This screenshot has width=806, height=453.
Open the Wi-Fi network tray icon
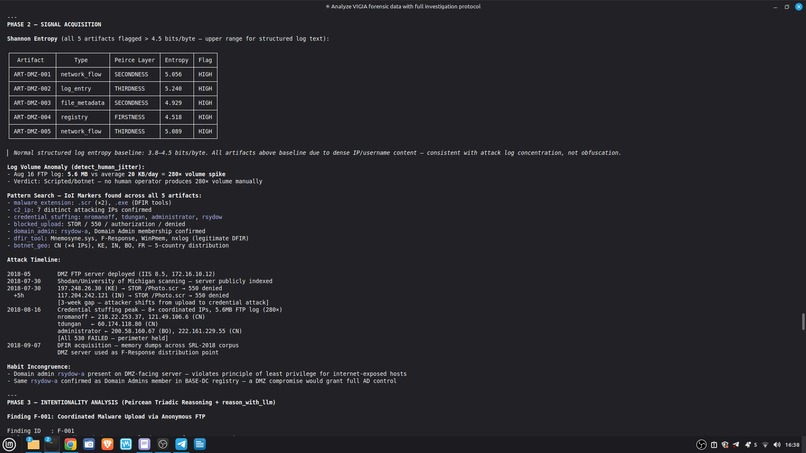pyautogui.click(x=765, y=445)
